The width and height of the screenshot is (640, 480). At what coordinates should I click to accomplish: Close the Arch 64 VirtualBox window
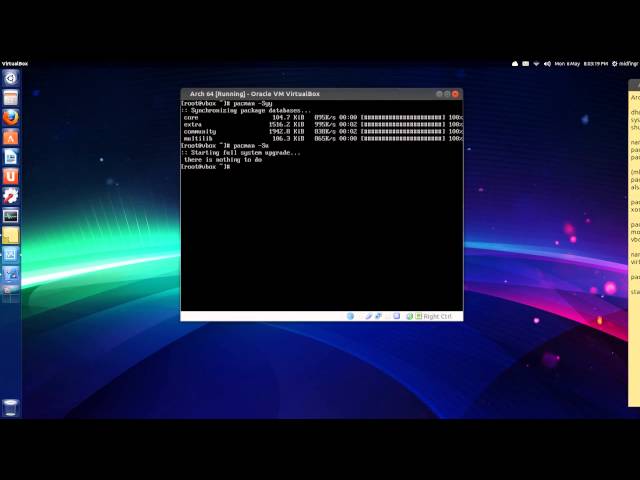(455, 94)
